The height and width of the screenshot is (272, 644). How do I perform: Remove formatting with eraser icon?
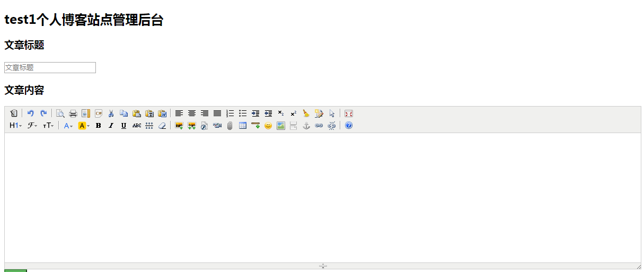click(162, 126)
